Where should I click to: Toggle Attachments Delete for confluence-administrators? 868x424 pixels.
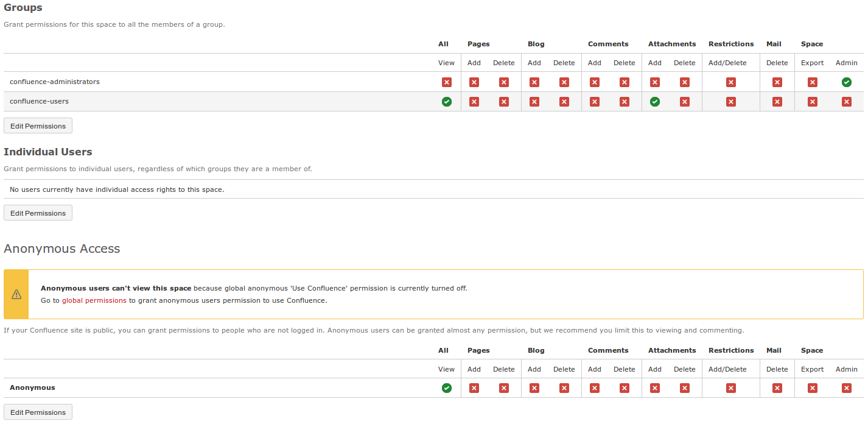click(x=684, y=82)
